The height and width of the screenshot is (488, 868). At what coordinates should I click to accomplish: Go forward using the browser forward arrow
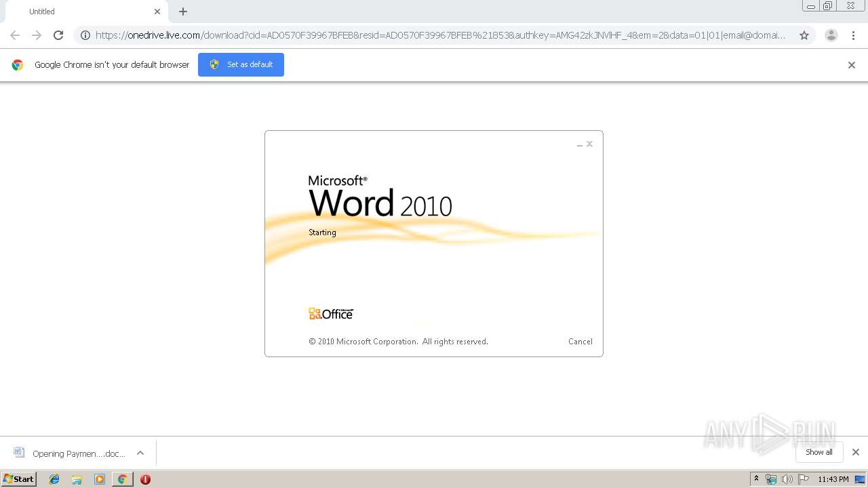pos(37,35)
